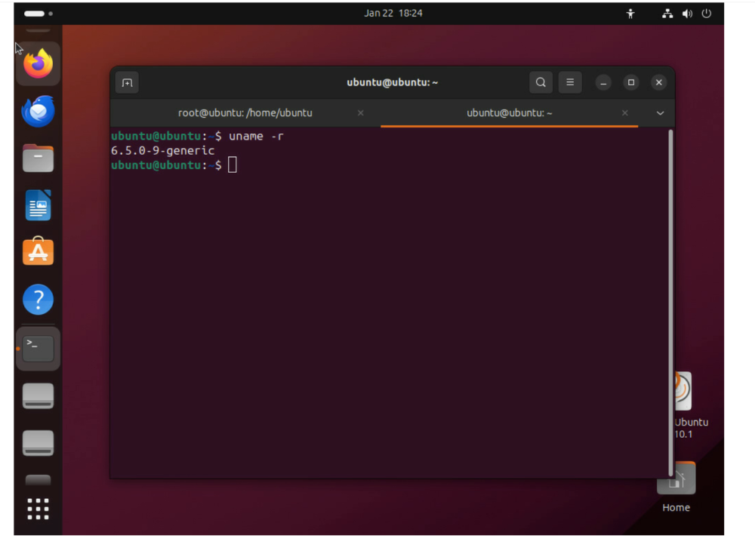Expand the terminal tab list dropdown
The image size is (755, 560).
[x=660, y=113]
